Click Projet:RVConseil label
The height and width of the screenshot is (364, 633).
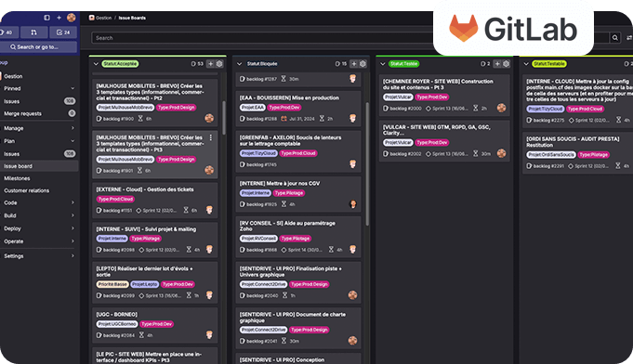click(258, 239)
